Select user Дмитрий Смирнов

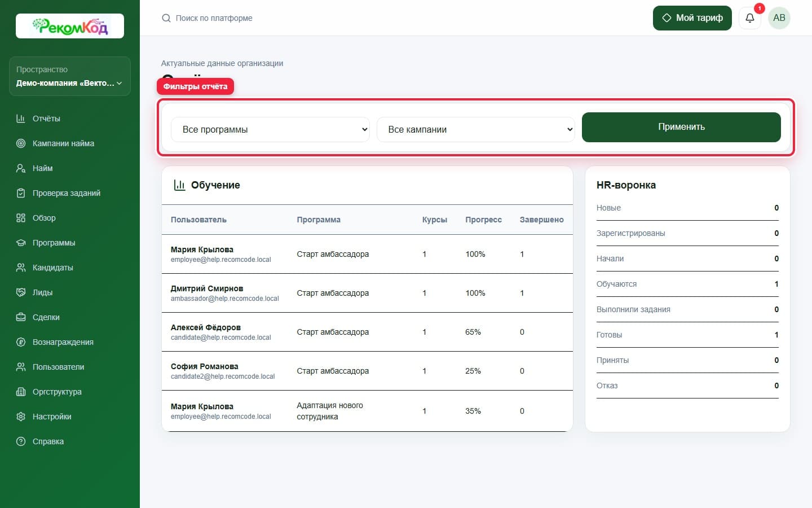click(x=207, y=288)
